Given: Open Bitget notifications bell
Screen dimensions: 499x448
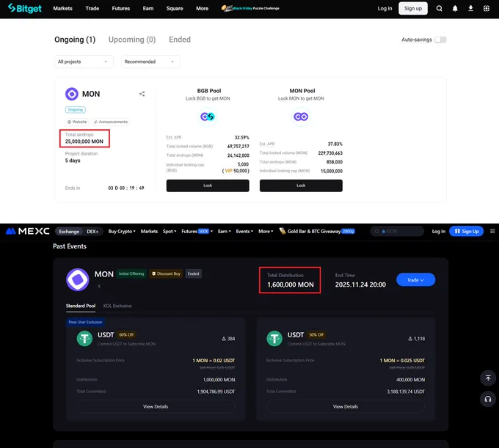Looking at the screenshot, I should [455, 9].
